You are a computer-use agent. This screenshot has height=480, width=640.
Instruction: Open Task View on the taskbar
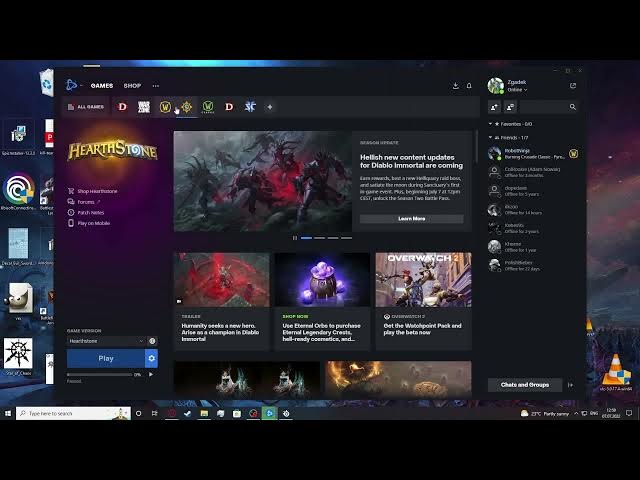point(155,413)
